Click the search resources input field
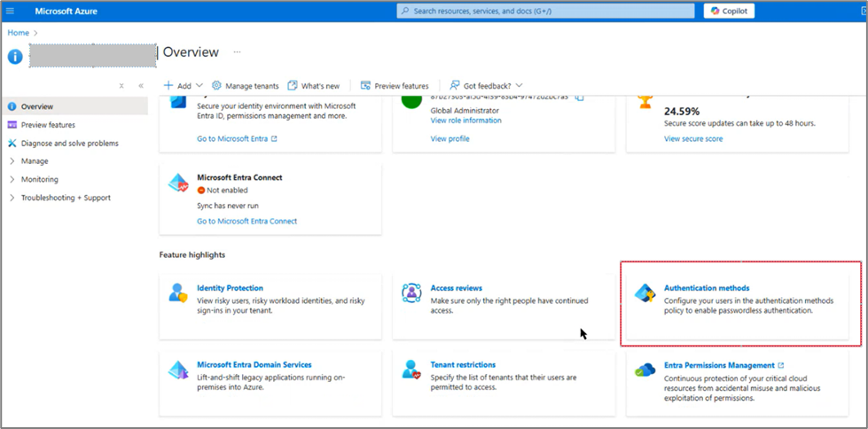Viewport: 868px width, 429px height. point(545,11)
